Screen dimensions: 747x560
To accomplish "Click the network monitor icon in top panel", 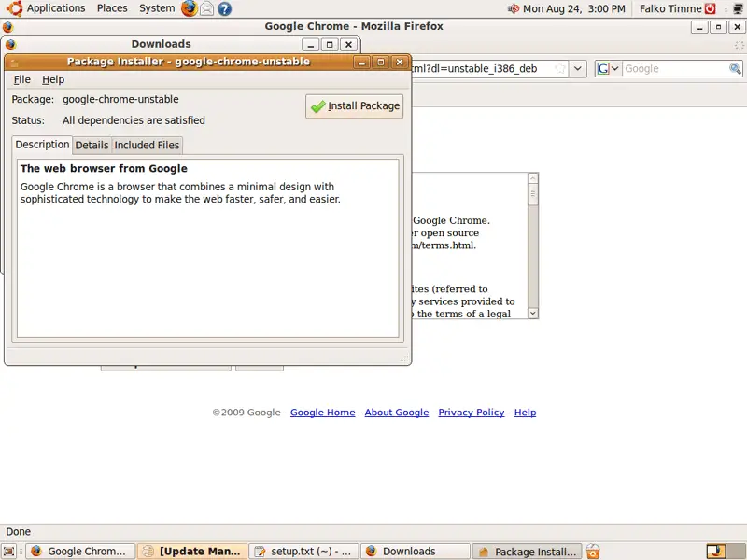I will pos(738,8).
